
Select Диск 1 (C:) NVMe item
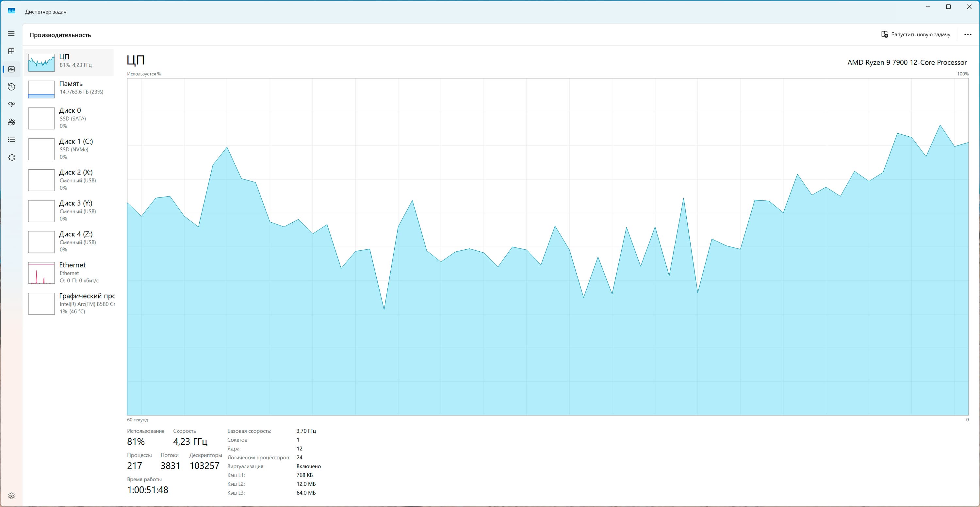click(69, 149)
